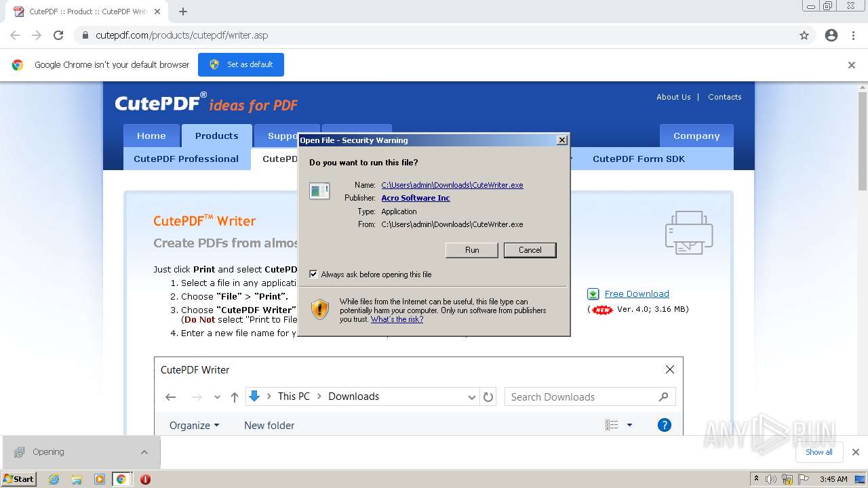Launch Internet Explorer from the taskbar
868x488 pixels.
54,479
